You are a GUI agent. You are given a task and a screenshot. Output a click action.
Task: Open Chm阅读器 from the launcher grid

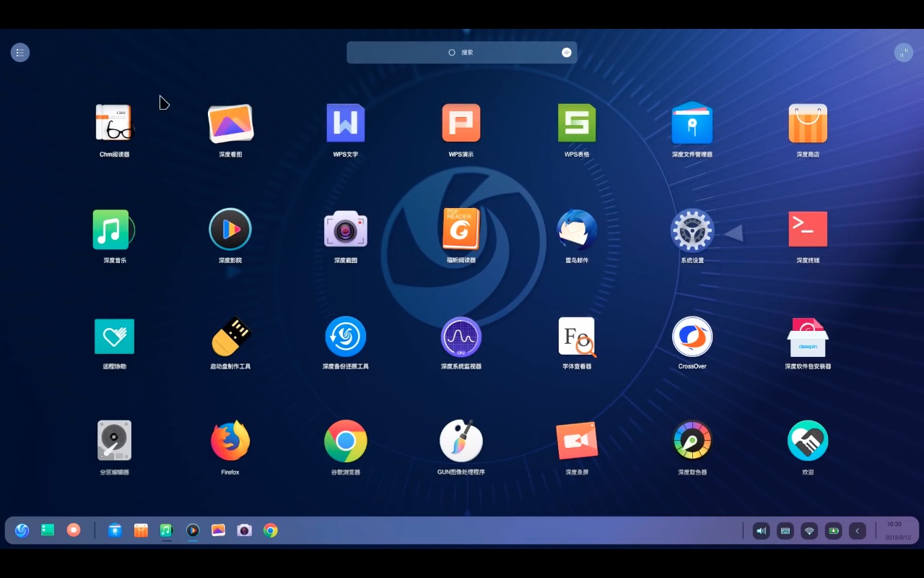coord(115,123)
